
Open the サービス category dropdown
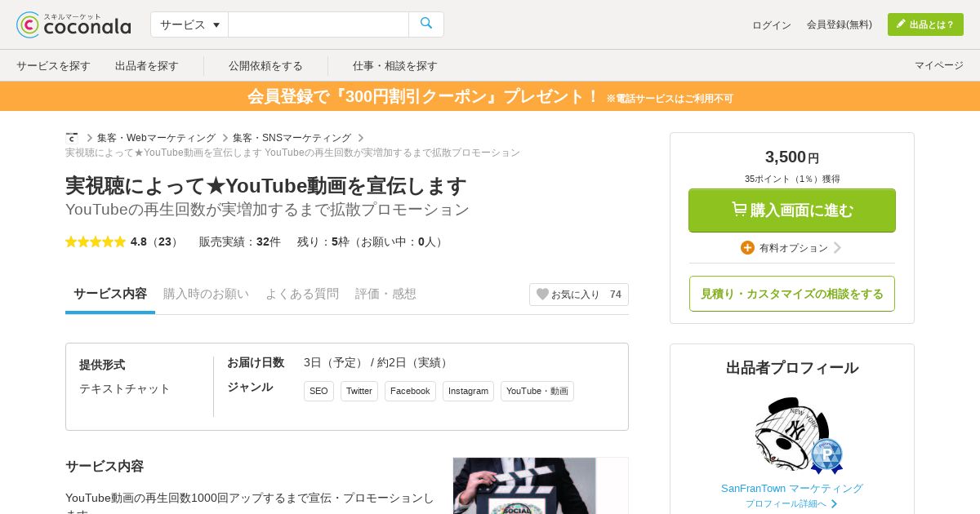coord(189,24)
